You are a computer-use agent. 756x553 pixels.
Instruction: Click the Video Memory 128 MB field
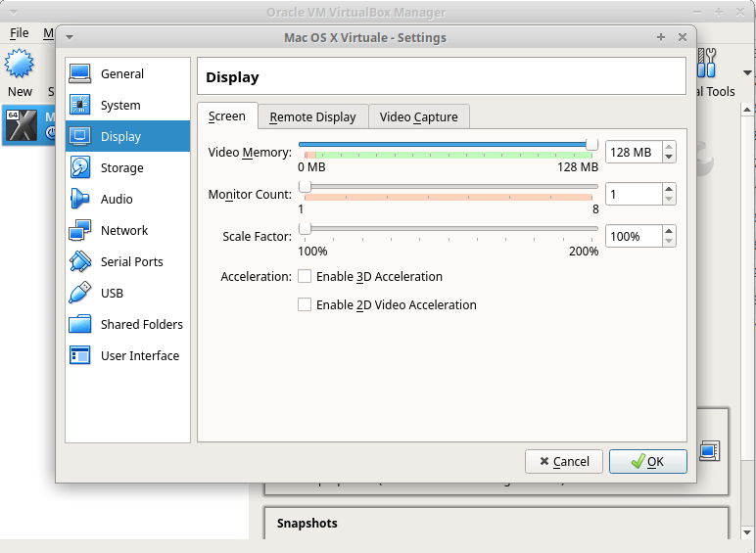(x=634, y=153)
